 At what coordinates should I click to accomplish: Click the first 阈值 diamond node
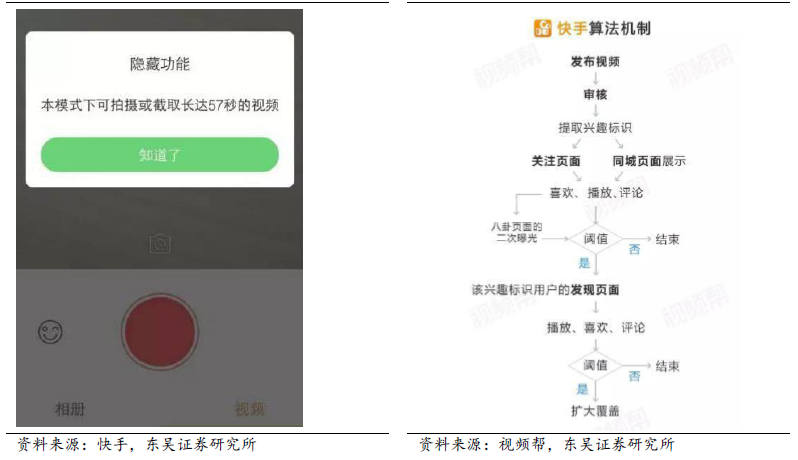coord(595,239)
